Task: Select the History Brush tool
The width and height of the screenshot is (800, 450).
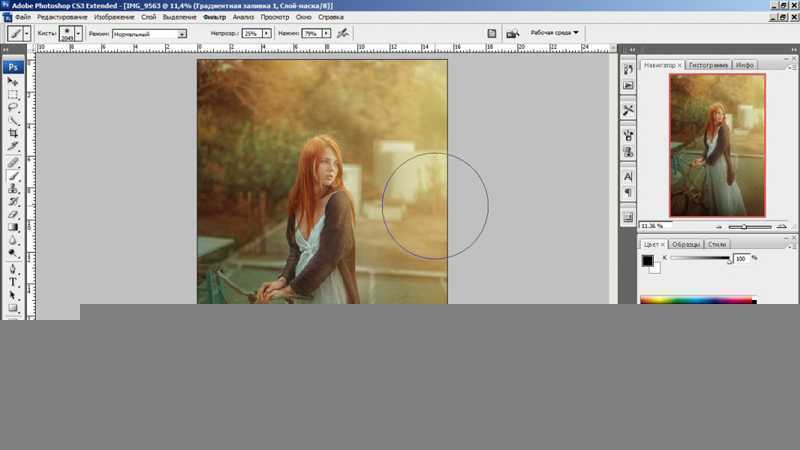Action: tap(13, 202)
